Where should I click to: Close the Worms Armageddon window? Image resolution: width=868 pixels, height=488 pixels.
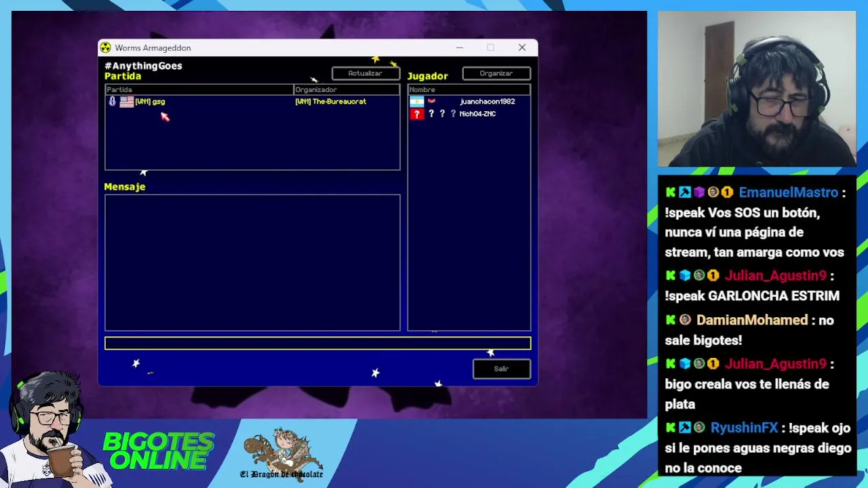[x=522, y=47]
